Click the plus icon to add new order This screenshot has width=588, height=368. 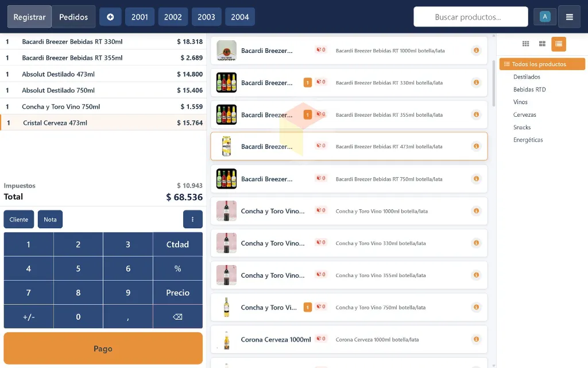[x=110, y=17]
